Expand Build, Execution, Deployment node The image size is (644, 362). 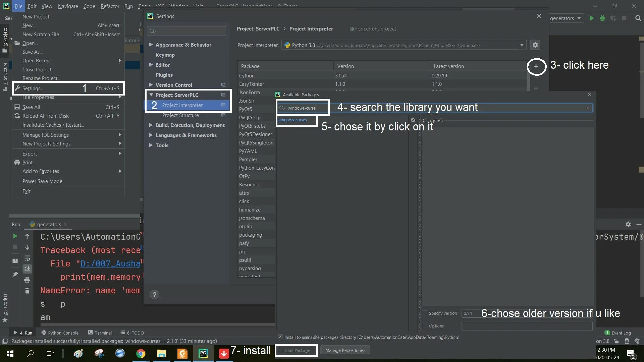coord(151,125)
